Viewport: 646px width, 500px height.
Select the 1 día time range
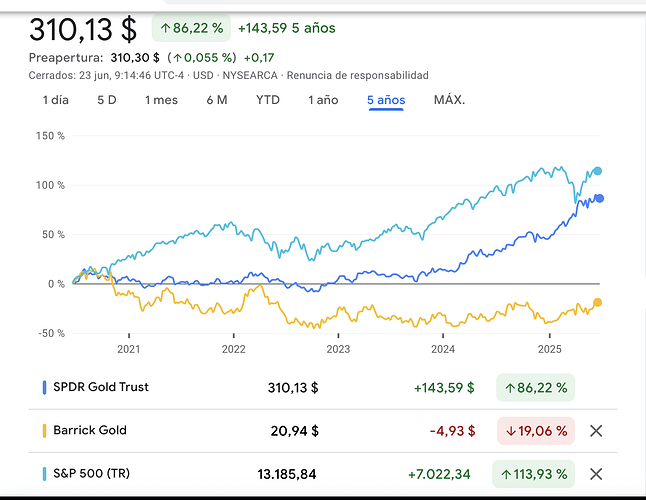[x=56, y=100]
